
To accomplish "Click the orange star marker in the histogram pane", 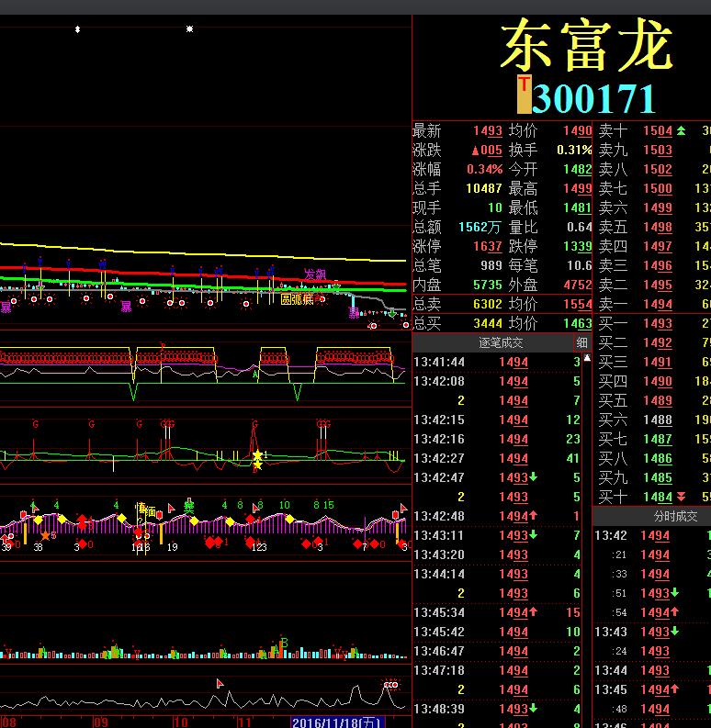I will (45, 536).
